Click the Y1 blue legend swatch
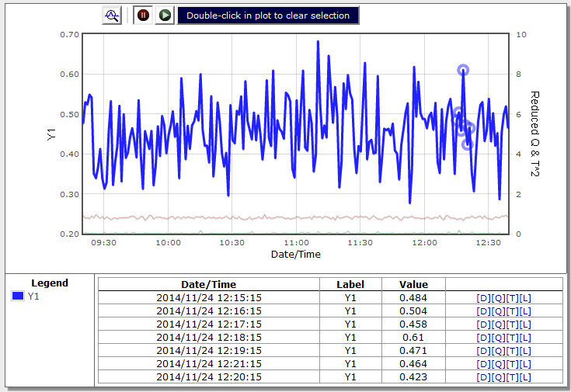The width and height of the screenshot is (571, 392). click(x=17, y=296)
